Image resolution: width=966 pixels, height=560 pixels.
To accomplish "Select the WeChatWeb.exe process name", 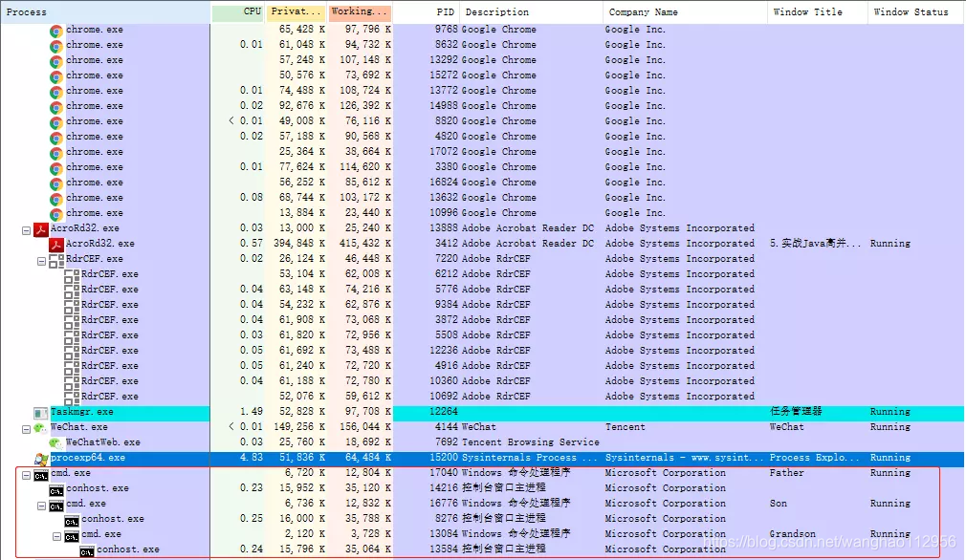I will click(103, 442).
